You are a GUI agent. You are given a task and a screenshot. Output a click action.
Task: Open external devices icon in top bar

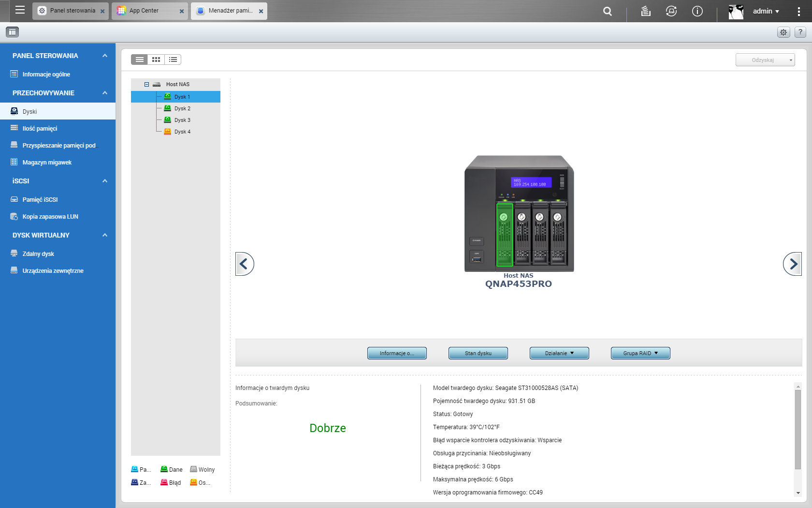click(x=671, y=11)
